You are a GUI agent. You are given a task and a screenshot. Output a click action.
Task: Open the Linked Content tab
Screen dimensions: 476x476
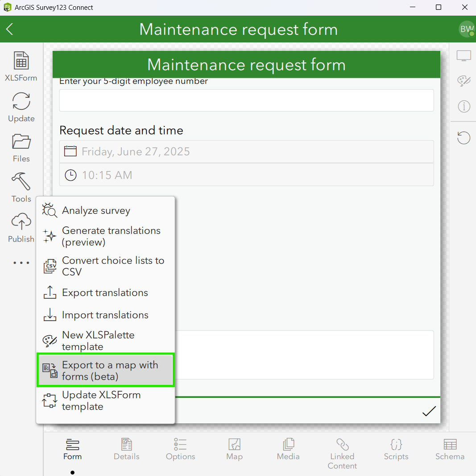342,454
